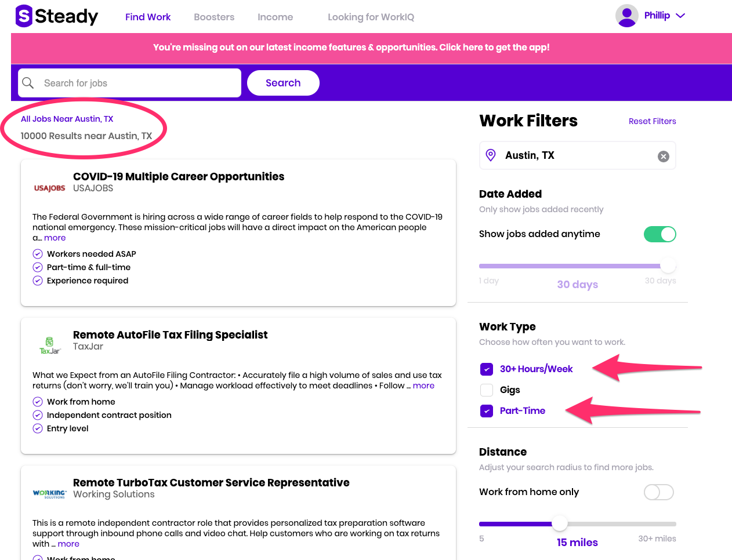Click checkmark icon next to Entry level

click(x=38, y=428)
